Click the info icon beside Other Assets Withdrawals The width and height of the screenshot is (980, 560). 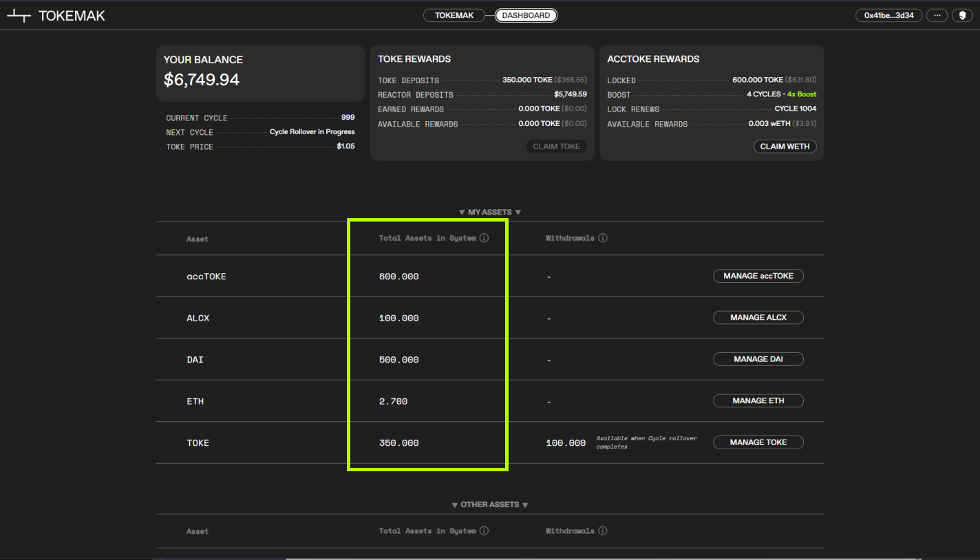(x=603, y=530)
